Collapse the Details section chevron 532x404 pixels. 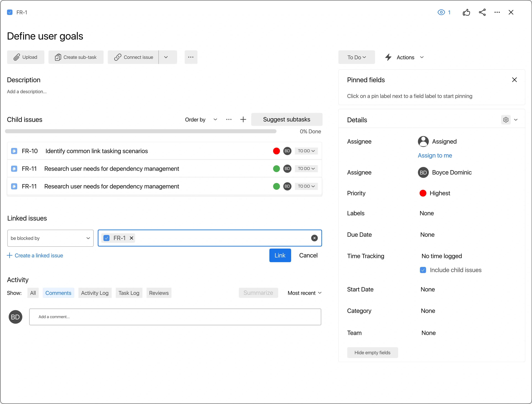tap(516, 120)
